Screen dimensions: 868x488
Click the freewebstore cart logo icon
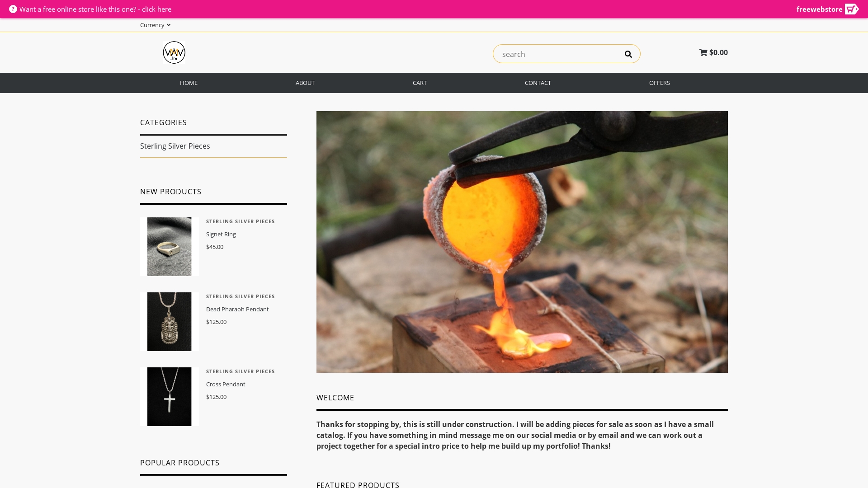[x=851, y=9]
